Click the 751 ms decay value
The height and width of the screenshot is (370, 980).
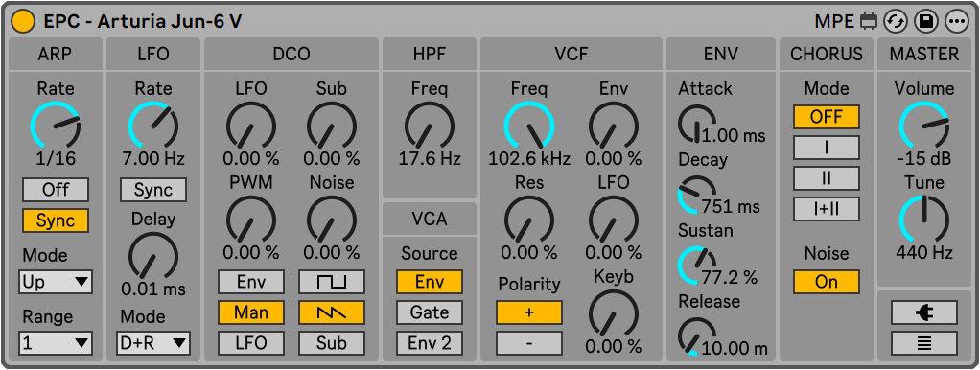click(x=732, y=206)
